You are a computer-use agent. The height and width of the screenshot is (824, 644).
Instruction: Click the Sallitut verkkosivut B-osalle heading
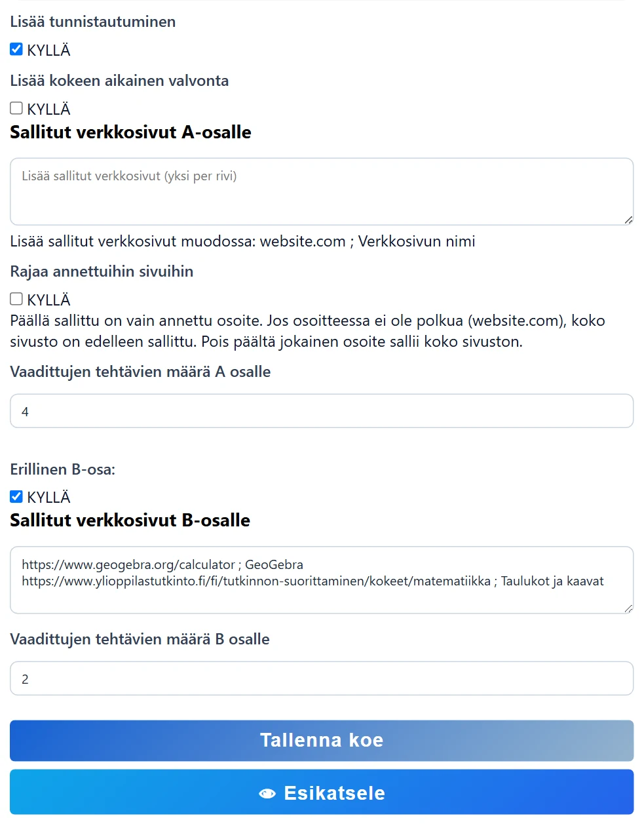coord(130,520)
